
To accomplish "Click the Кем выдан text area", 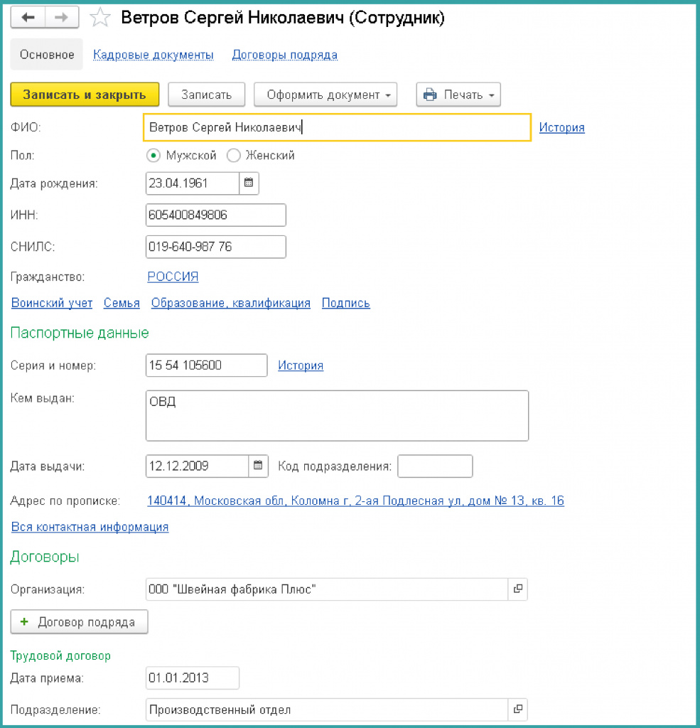I will click(337, 415).
